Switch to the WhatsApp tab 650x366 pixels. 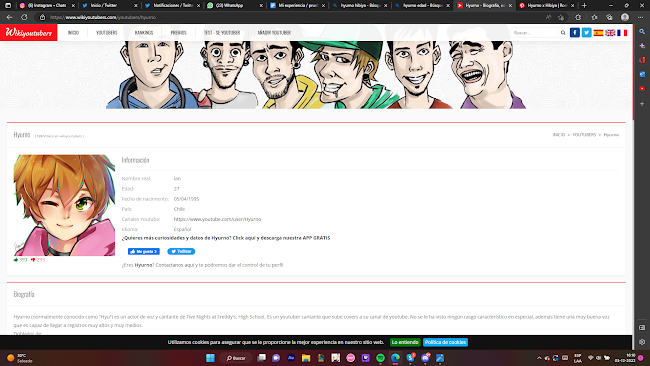click(x=234, y=5)
